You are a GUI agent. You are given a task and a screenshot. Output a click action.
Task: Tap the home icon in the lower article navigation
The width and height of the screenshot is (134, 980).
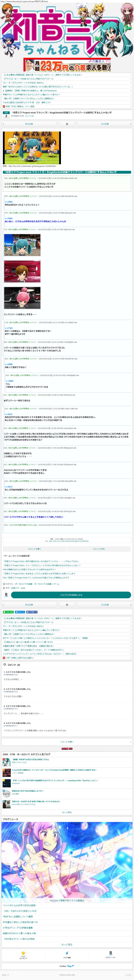[67, 605]
